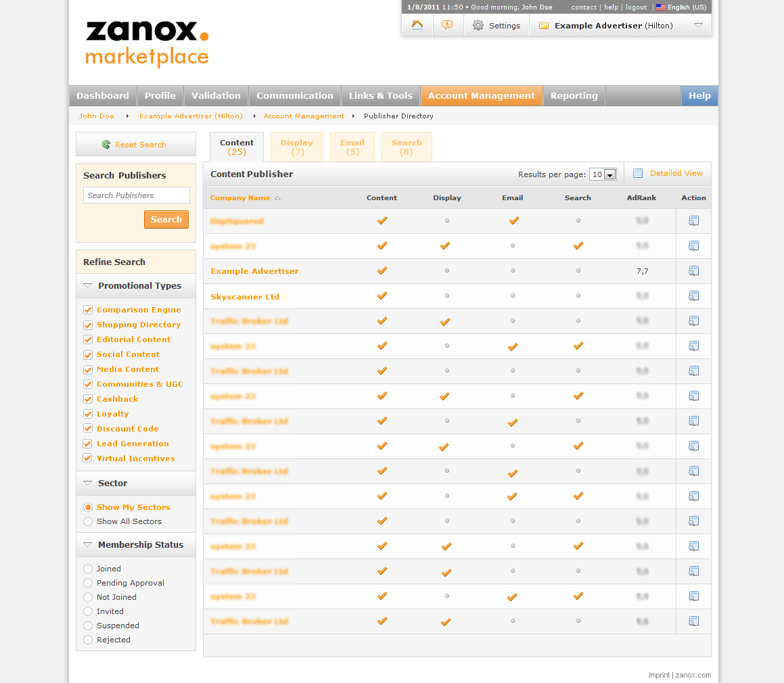
Task: Open the zanox.com footer link
Action: click(x=693, y=675)
